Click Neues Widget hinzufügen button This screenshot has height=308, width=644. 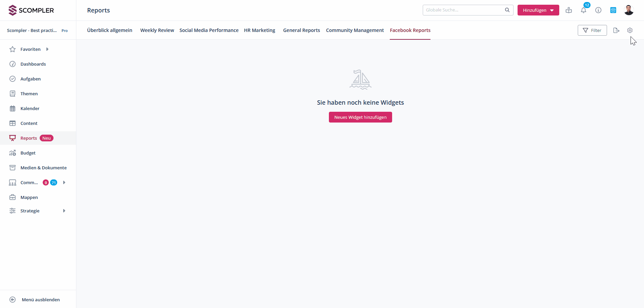360,117
